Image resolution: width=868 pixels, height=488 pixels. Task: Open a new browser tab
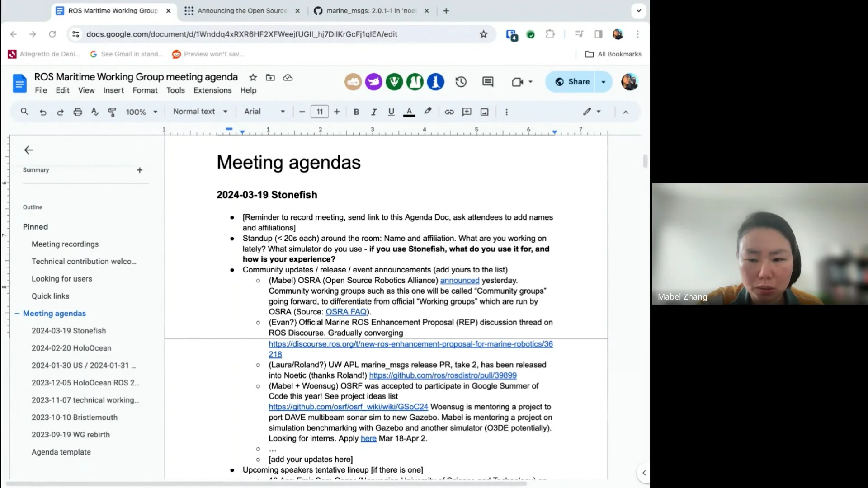click(446, 11)
